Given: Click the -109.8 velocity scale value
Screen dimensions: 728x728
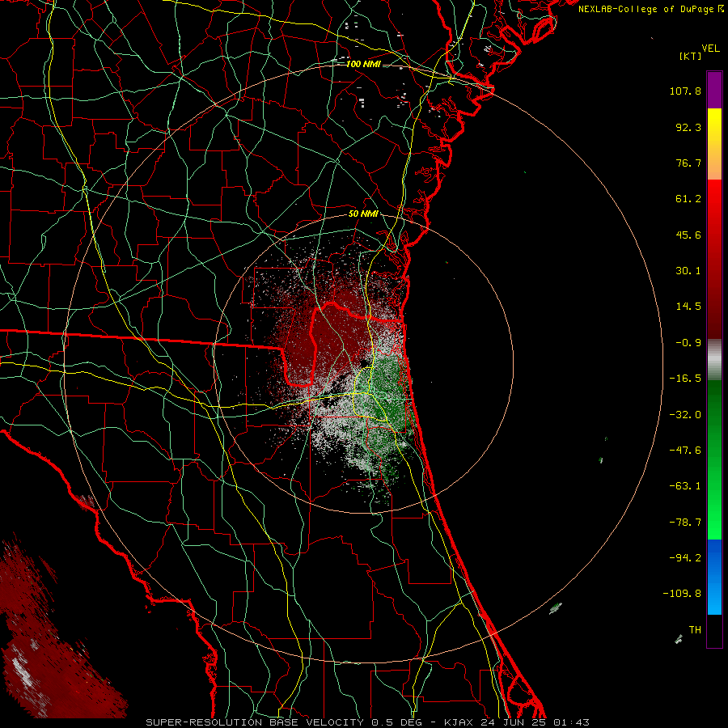Looking at the screenshot, I should (683, 594).
